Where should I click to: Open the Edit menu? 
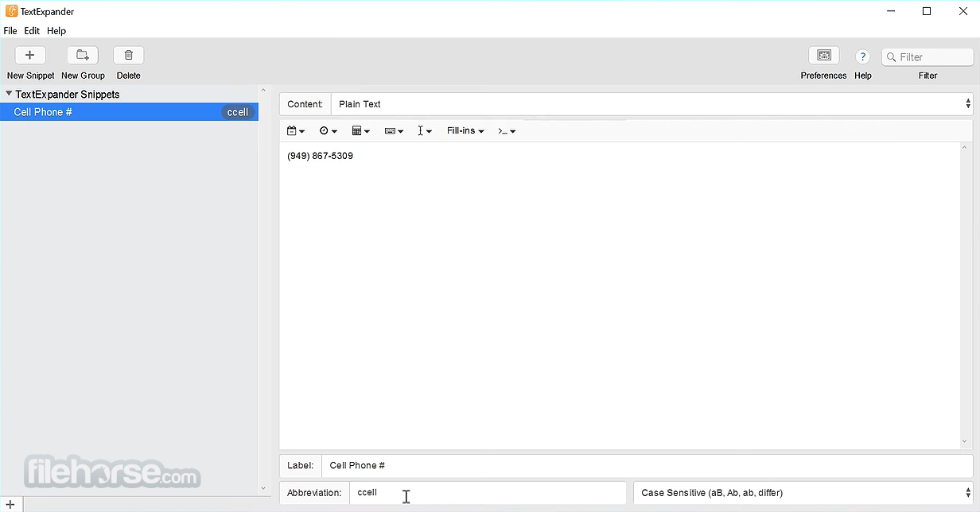(32, 31)
